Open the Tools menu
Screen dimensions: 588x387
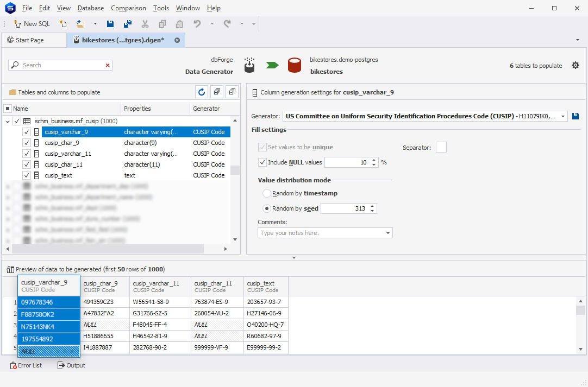(161, 8)
